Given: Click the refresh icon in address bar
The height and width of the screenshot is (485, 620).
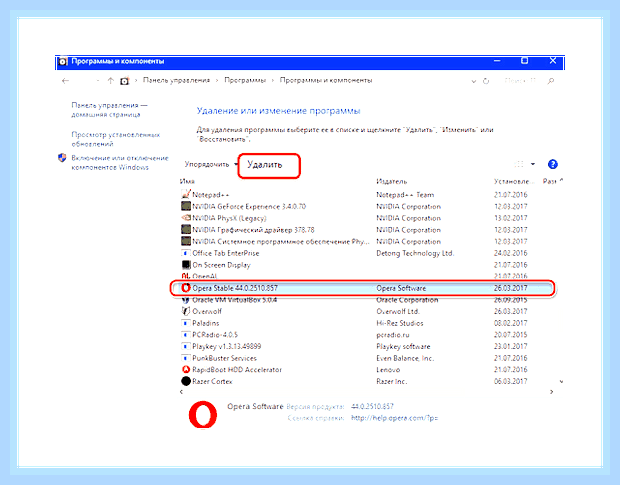Looking at the screenshot, I should 486,81.
